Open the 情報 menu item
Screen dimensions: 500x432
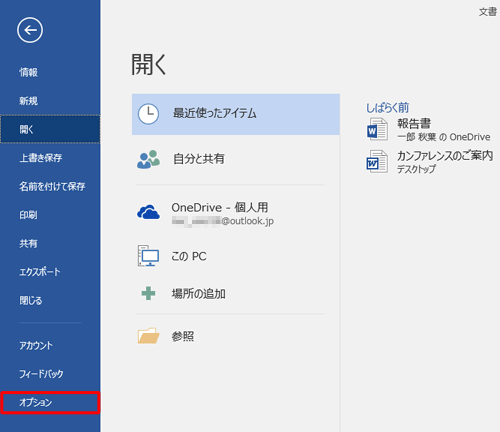(50, 72)
